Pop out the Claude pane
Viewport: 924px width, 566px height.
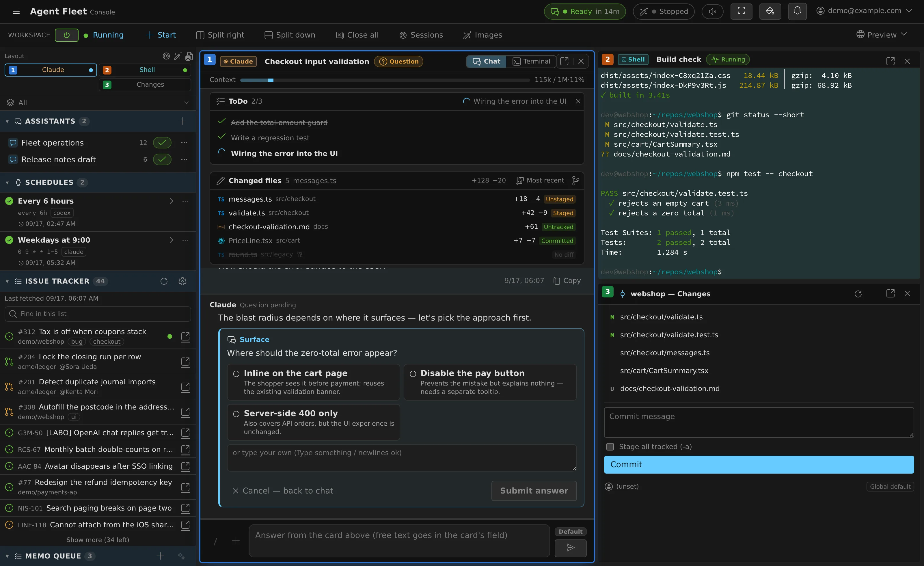click(565, 61)
